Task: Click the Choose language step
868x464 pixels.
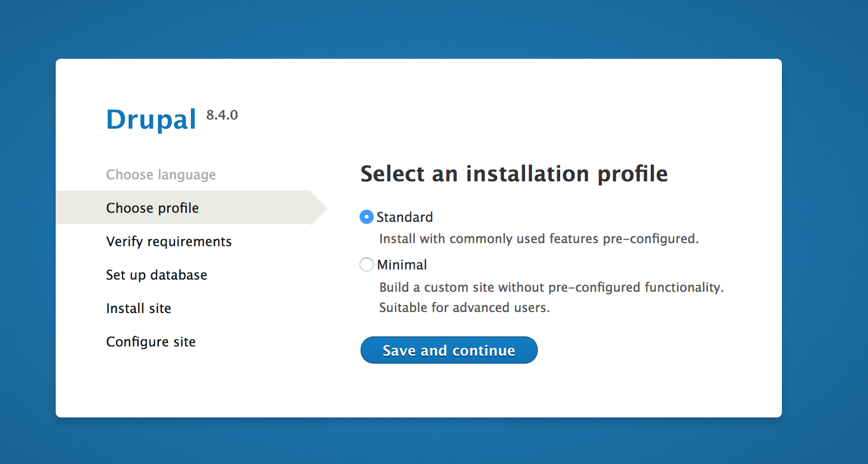Action: (x=161, y=175)
